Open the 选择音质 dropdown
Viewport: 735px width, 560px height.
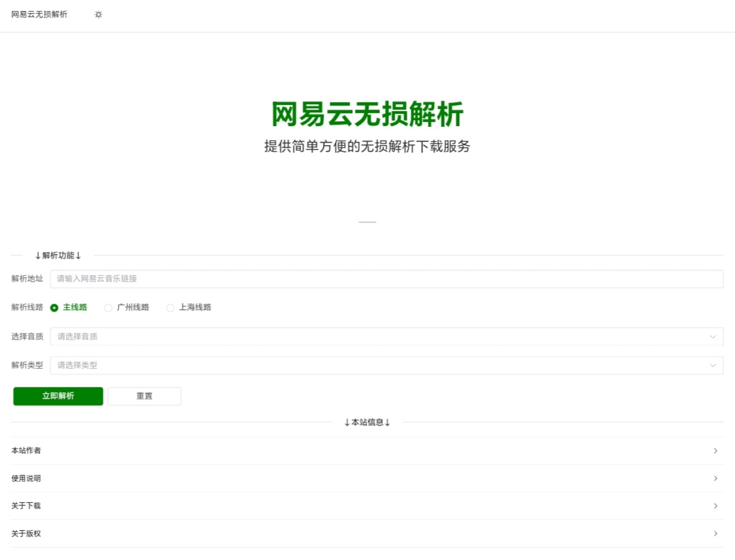[x=387, y=337]
